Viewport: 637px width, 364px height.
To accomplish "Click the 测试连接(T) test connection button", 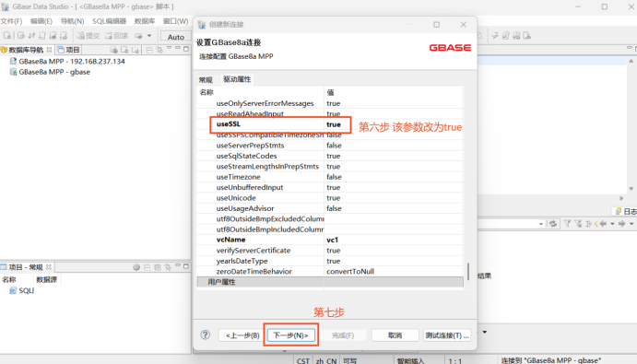I will (x=447, y=335).
